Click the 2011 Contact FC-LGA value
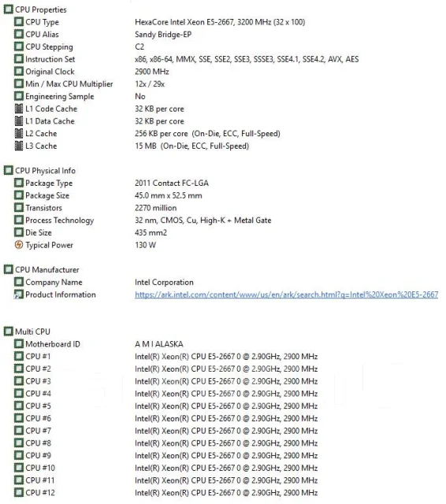 click(x=172, y=183)
